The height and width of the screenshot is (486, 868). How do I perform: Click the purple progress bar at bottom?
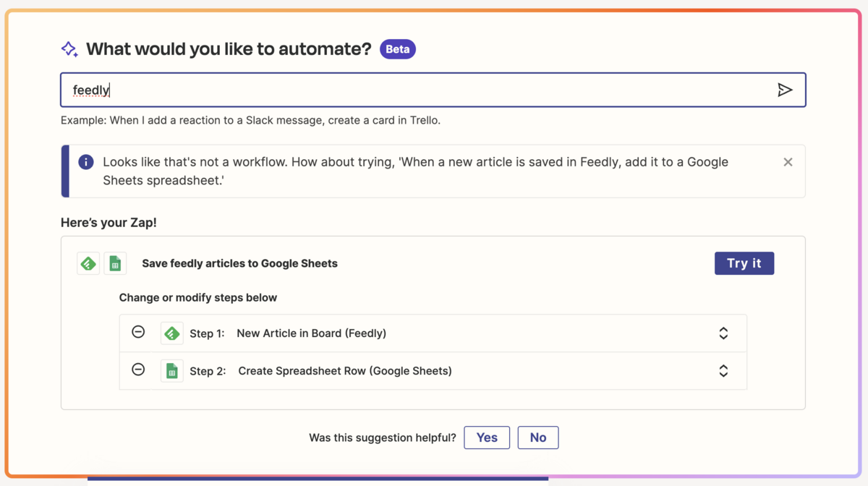(x=318, y=478)
